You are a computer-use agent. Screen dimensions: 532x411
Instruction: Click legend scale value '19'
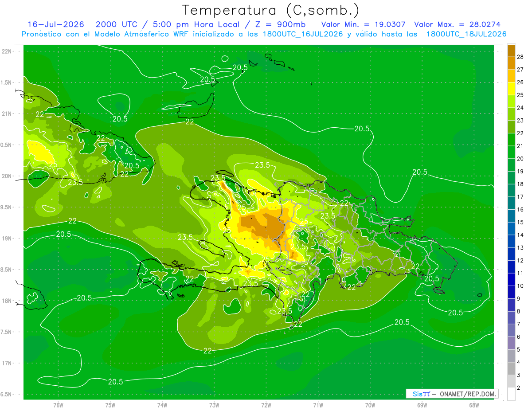[x=520, y=172]
